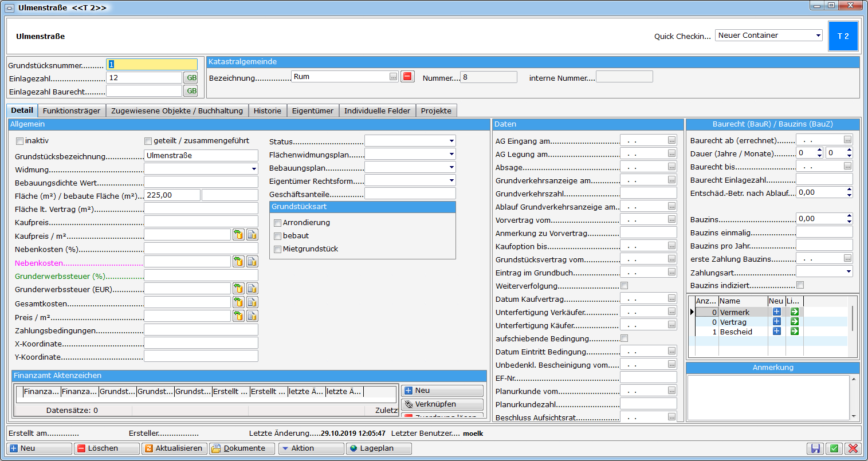Enable the inaktiv checkbox

coord(20,141)
